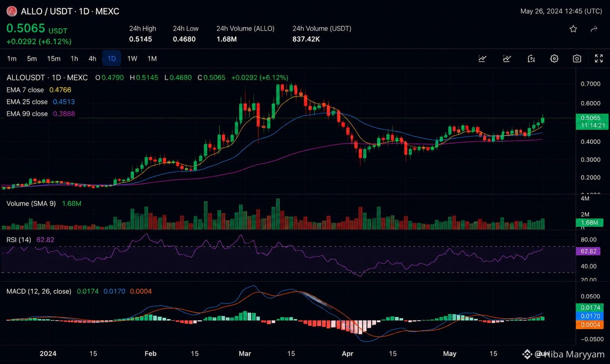
Task: Click the EMA 99 value 0.3868
Action: pos(64,114)
